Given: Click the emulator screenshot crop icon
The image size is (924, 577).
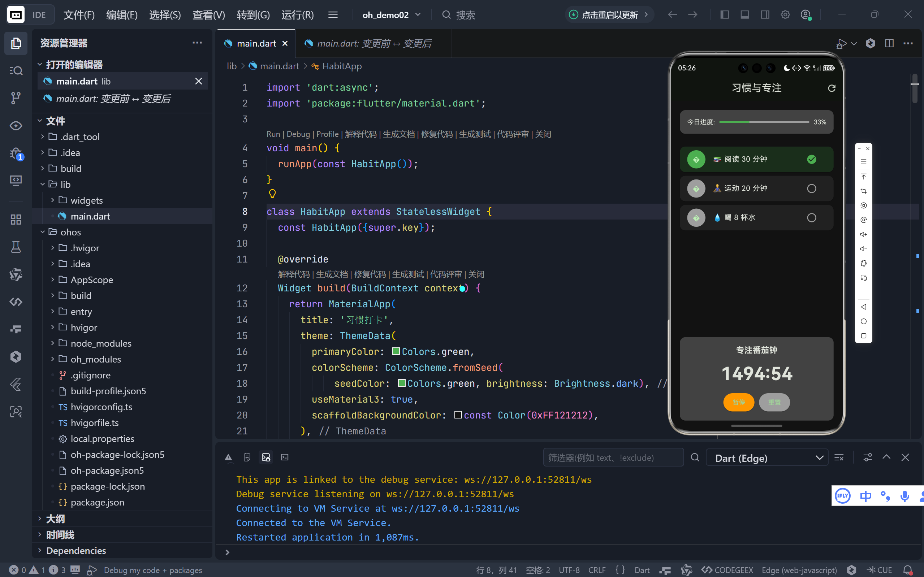Looking at the screenshot, I should (x=864, y=191).
